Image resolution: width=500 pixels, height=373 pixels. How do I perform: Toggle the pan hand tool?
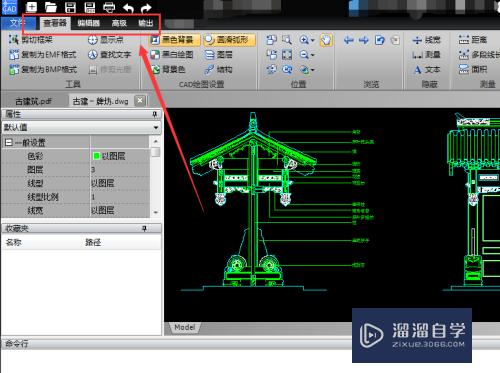click(x=326, y=40)
